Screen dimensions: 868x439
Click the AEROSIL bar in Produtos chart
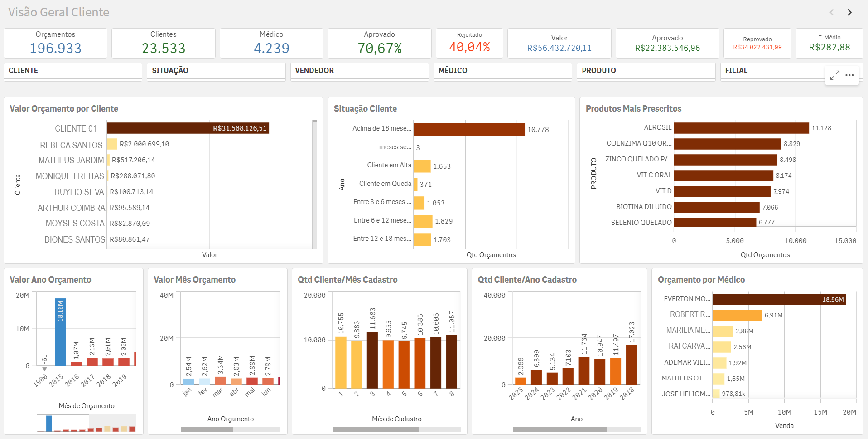pyautogui.click(x=741, y=128)
